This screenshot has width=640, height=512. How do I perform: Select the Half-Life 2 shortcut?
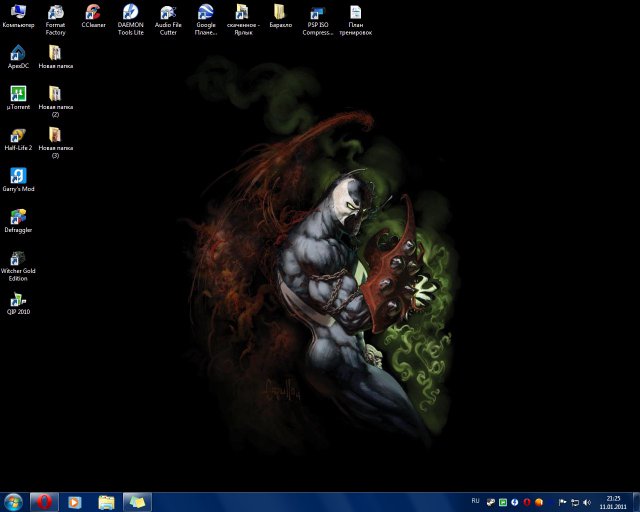coord(18,135)
